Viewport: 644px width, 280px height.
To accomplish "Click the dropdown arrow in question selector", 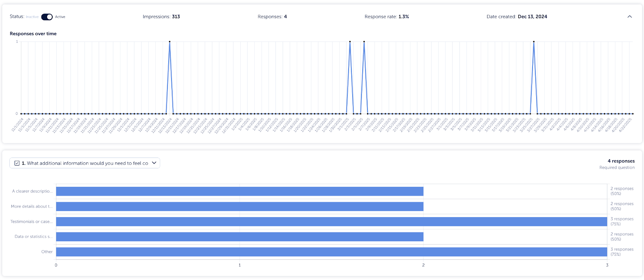I will coord(154,163).
